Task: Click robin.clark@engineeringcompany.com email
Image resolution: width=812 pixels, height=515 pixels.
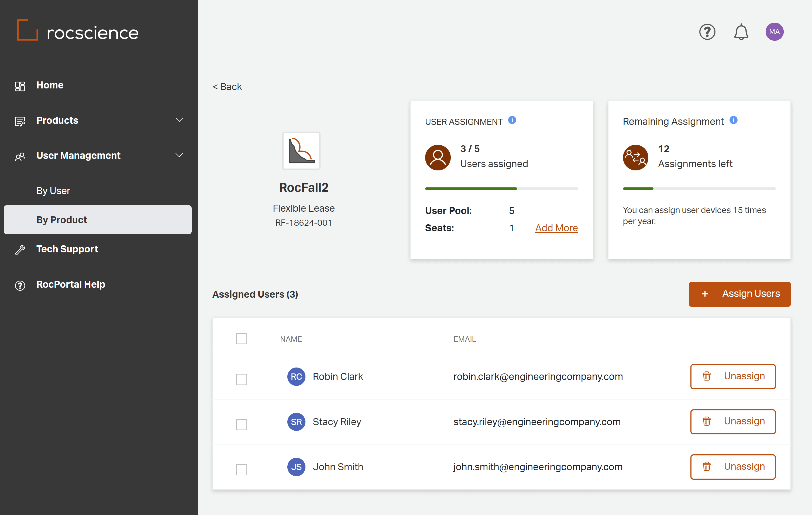Action: point(538,377)
